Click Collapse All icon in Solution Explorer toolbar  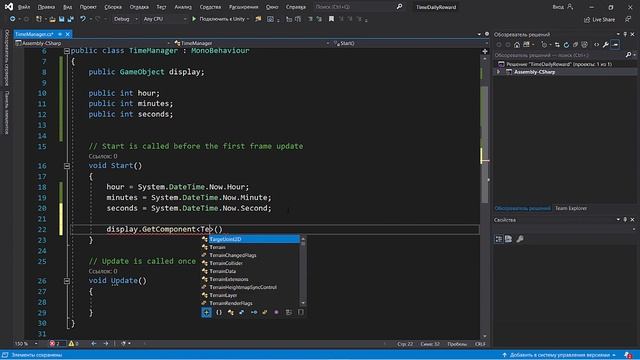click(575, 45)
